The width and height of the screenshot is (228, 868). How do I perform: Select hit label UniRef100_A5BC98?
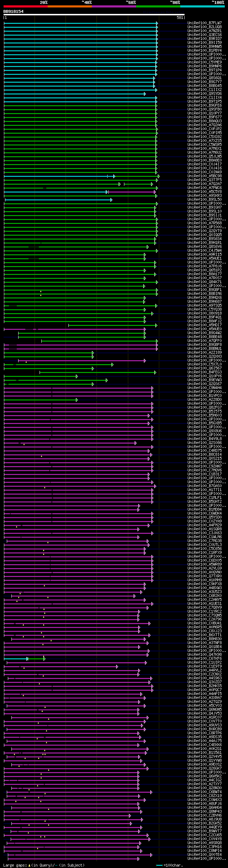coord(204,176)
